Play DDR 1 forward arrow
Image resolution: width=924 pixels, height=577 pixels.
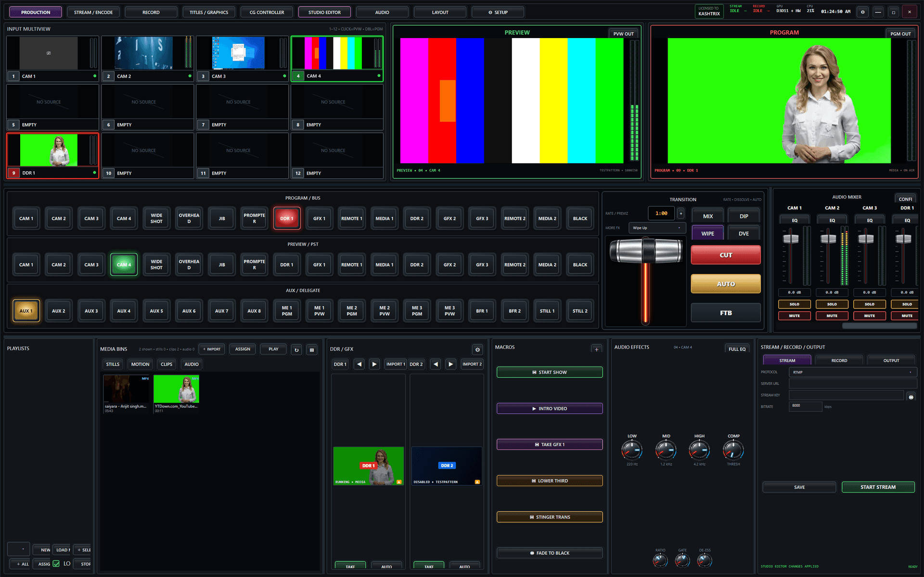(x=374, y=364)
